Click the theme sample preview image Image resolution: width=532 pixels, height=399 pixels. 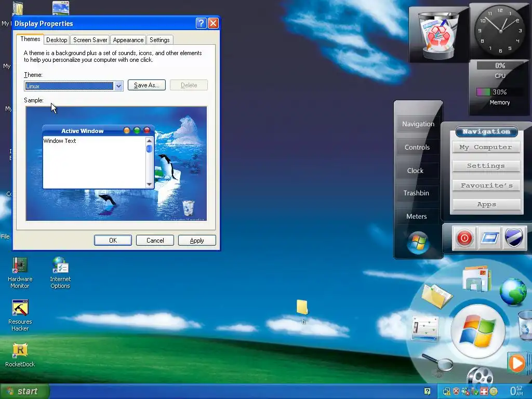coord(116,164)
